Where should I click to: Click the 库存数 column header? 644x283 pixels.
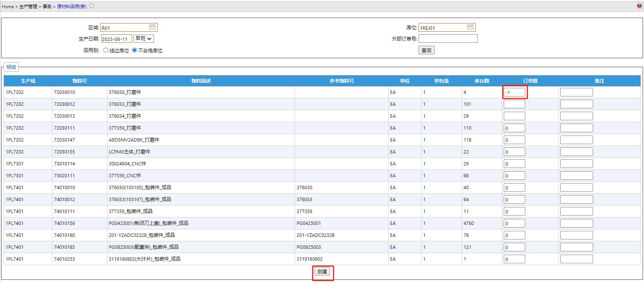(x=482, y=81)
